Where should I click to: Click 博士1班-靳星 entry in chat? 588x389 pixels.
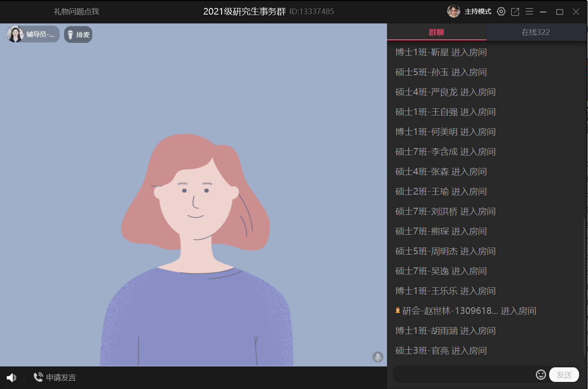coord(421,52)
